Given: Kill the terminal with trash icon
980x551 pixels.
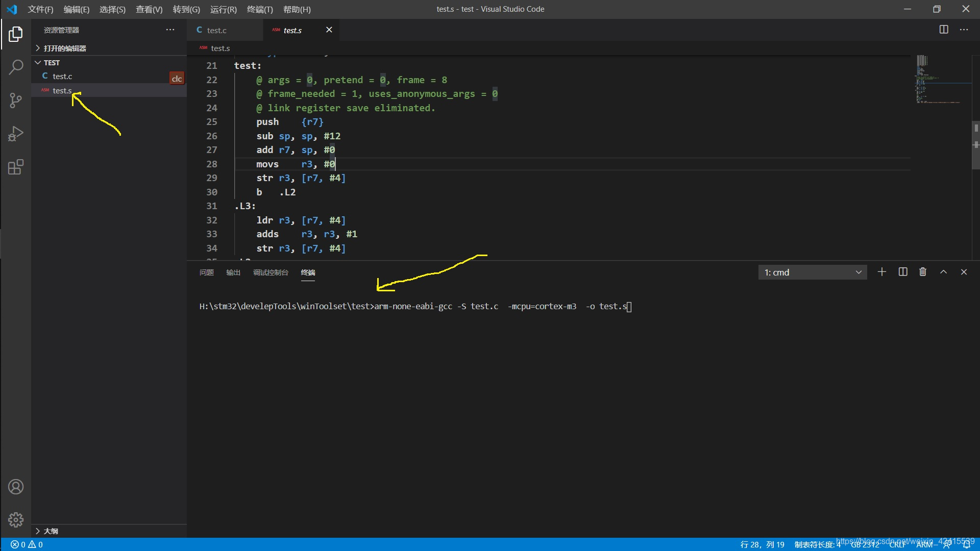Looking at the screenshot, I should 923,272.
